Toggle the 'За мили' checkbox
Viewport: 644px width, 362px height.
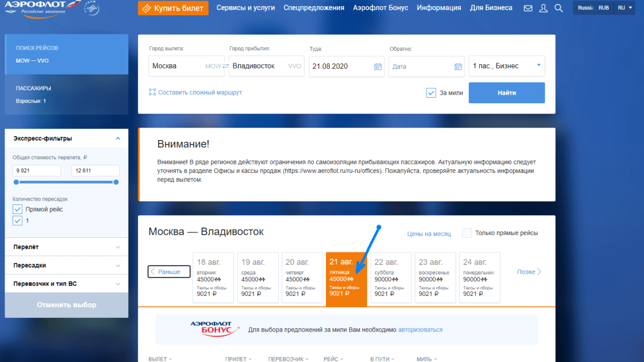(431, 93)
